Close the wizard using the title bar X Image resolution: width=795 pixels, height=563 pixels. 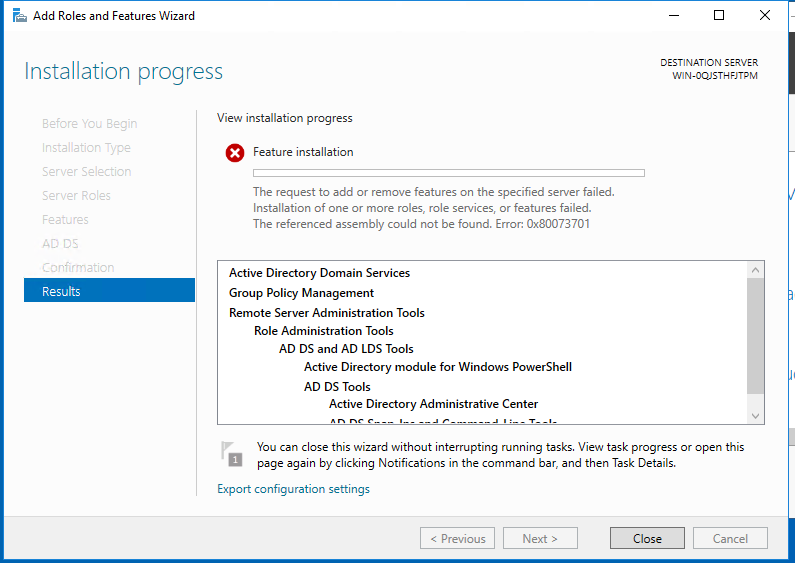pyautogui.click(x=765, y=16)
